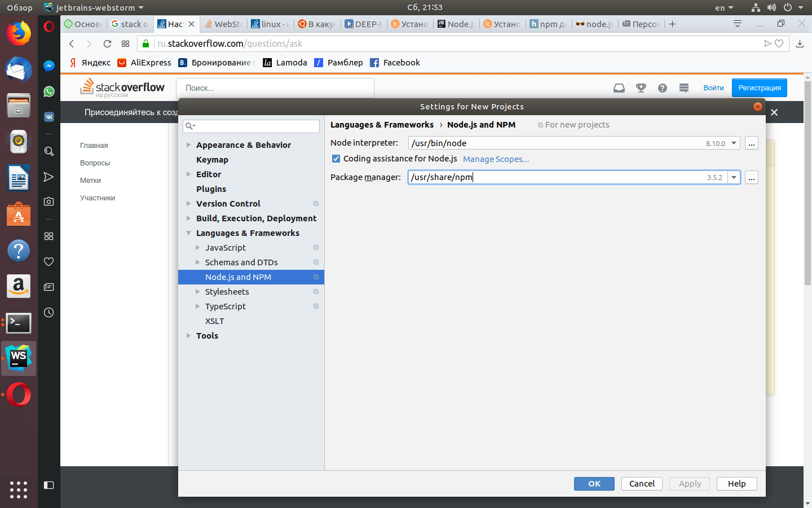
Task: Select Plugins in the settings tree
Action: tap(211, 189)
